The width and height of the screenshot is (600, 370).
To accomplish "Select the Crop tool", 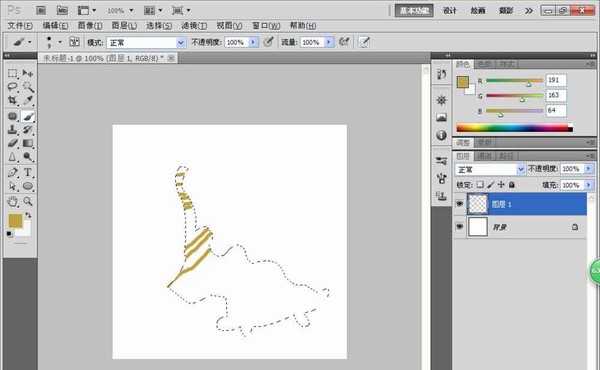I will pyautogui.click(x=13, y=100).
